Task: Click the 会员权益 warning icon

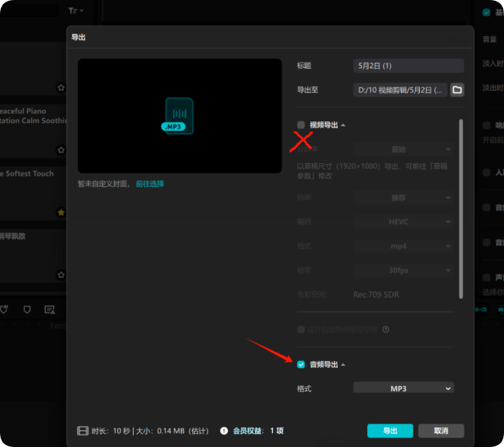Action: (x=224, y=431)
